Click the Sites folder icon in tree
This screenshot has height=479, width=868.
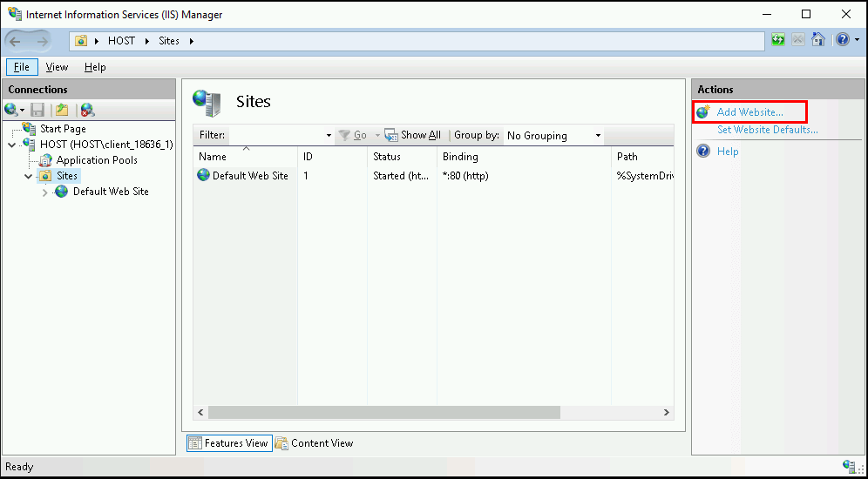(44, 176)
